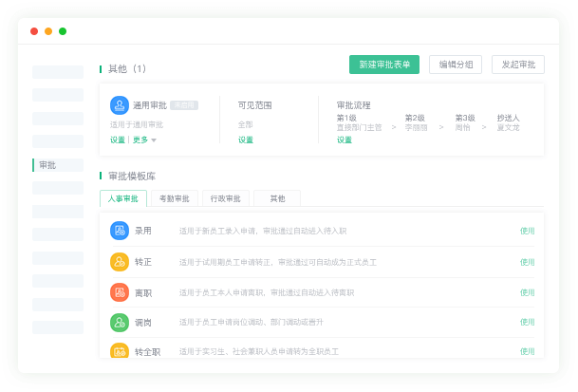Click the 审批流程 heading
Viewport: 578px width, 392px height.
(353, 105)
